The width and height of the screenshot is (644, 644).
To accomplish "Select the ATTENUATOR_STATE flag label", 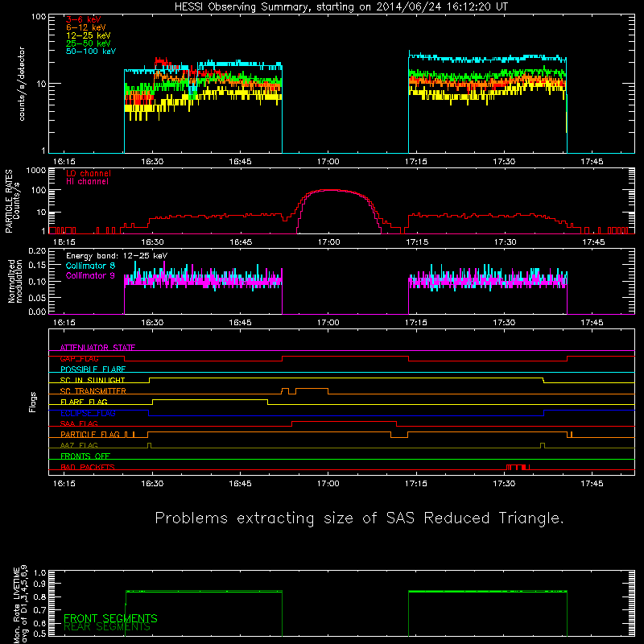I will click(97, 348).
